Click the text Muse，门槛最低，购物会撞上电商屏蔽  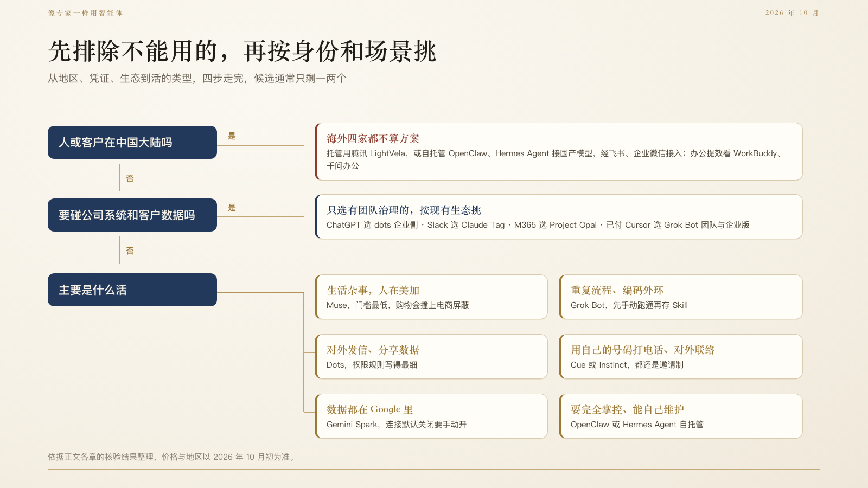(x=398, y=305)
